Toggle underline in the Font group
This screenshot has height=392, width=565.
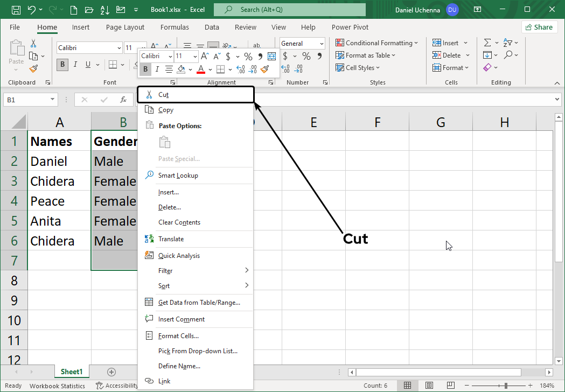tap(87, 64)
